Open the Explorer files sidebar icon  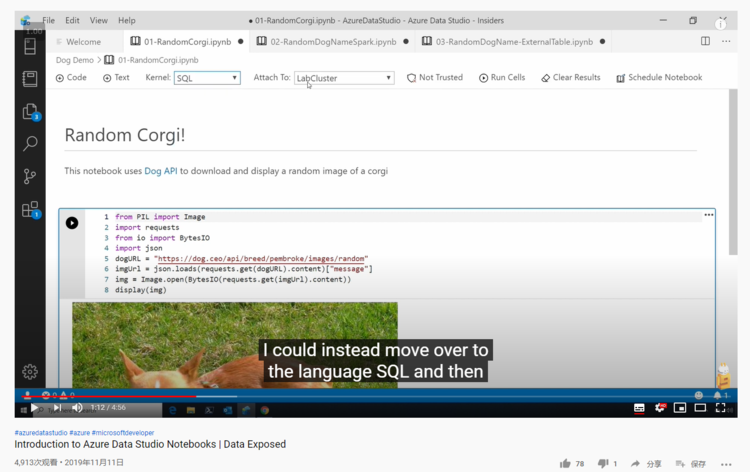tap(30, 112)
